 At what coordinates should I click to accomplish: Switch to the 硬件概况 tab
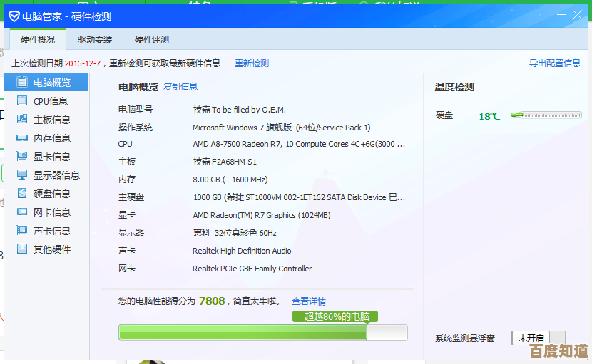pos(38,40)
